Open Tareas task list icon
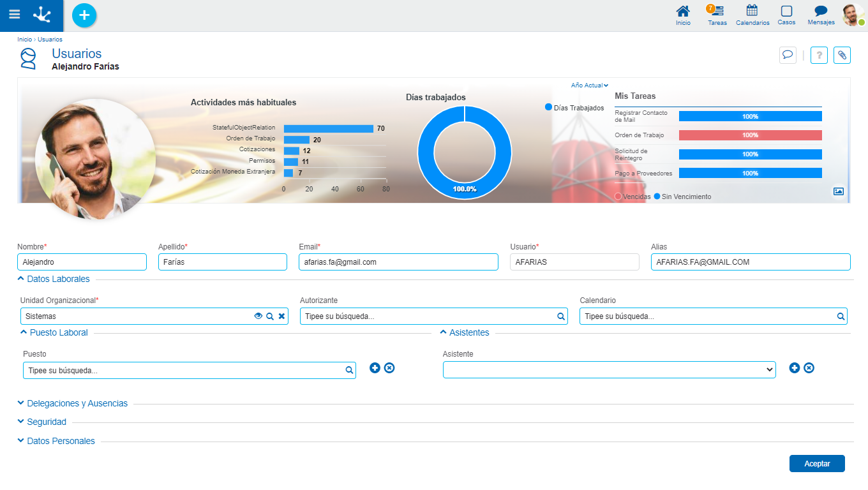This screenshot has height=490, width=868. click(x=717, y=15)
